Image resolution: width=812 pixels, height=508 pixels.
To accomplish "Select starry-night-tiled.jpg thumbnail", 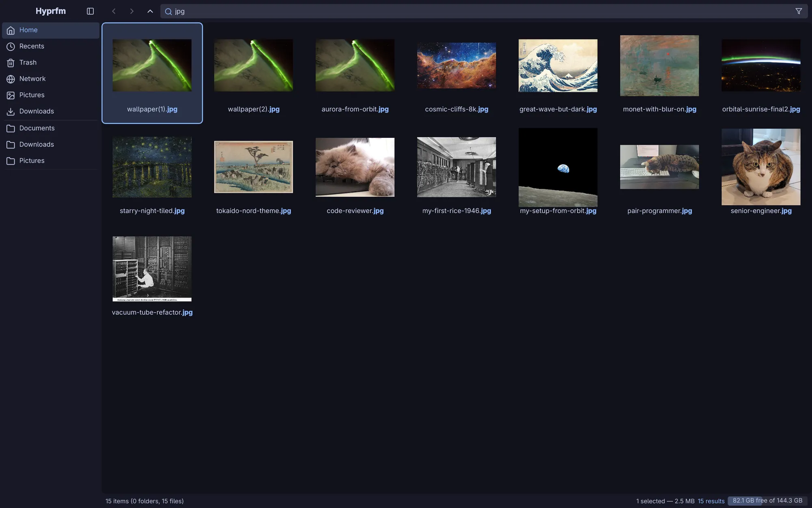I will 152,167.
